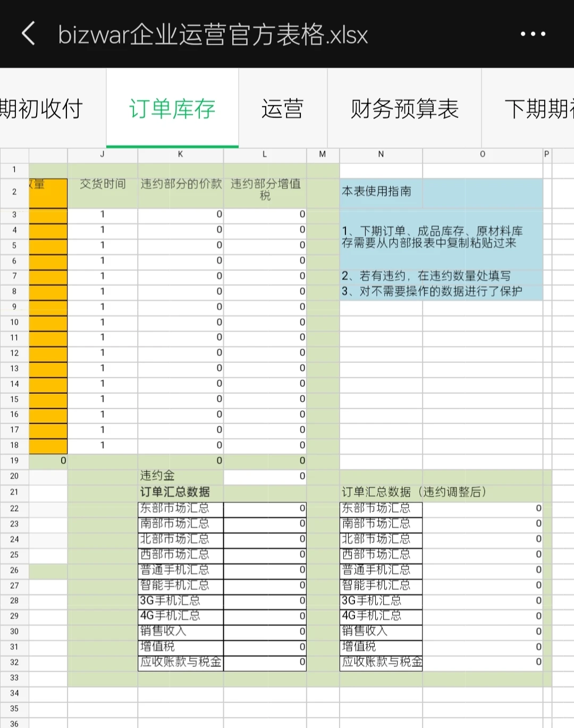Select column J header

(x=103, y=155)
